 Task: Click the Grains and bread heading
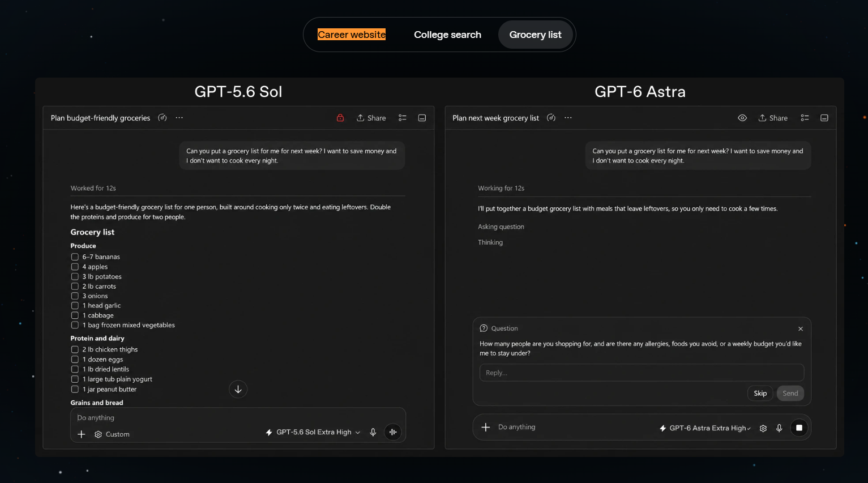click(97, 403)
